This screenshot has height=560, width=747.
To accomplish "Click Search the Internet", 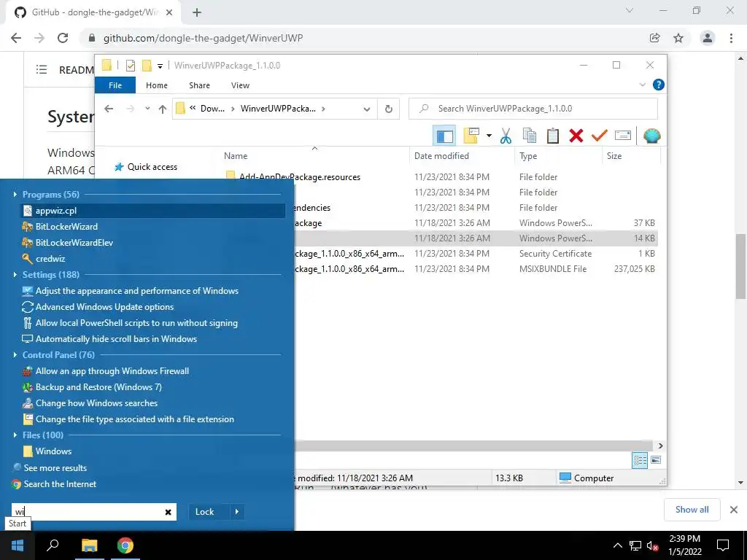I will [60, 484].
